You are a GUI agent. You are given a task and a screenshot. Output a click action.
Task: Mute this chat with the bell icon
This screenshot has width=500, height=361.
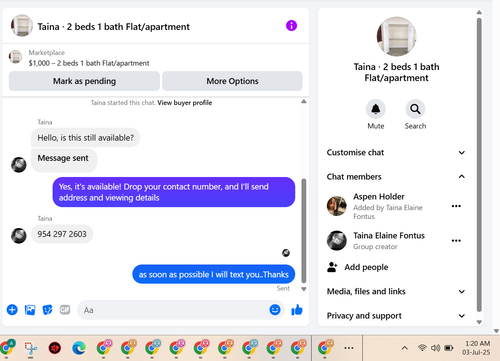(x=376, y=109)
